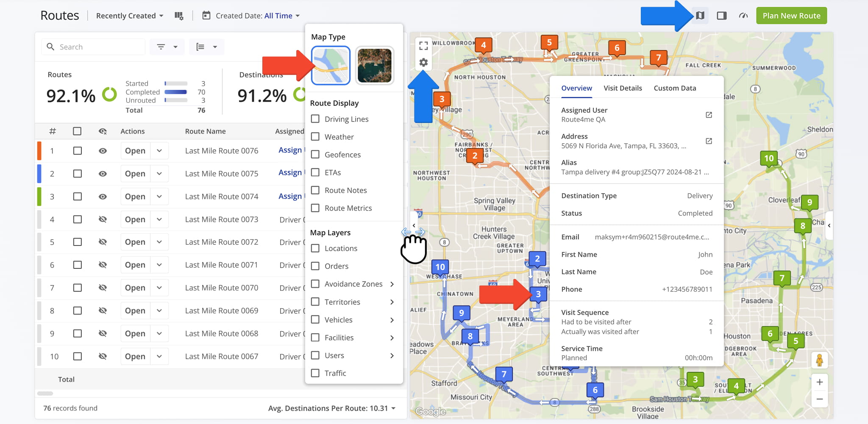Click the Plan New Route button
868x424 pixels.
pos(791,16)
